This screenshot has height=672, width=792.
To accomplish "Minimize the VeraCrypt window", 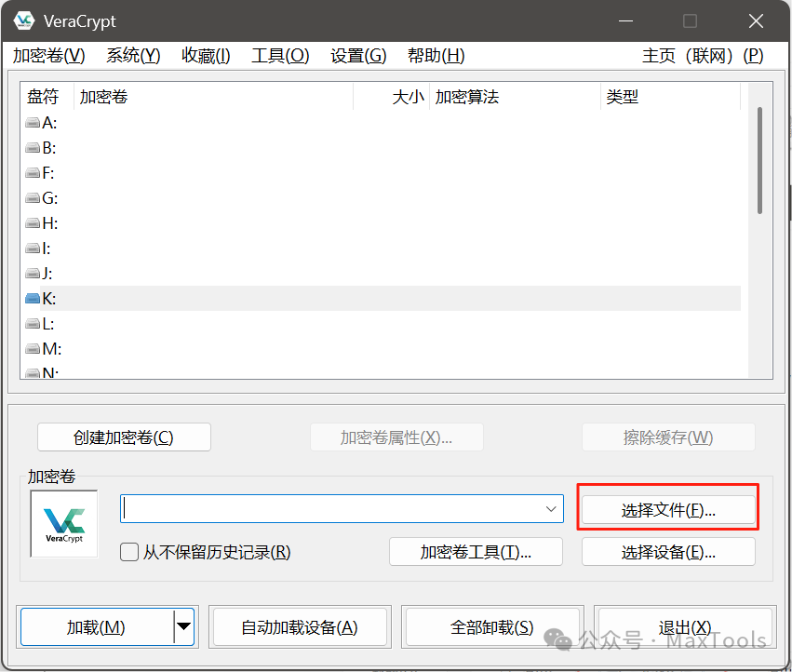I will pos(625,20).
